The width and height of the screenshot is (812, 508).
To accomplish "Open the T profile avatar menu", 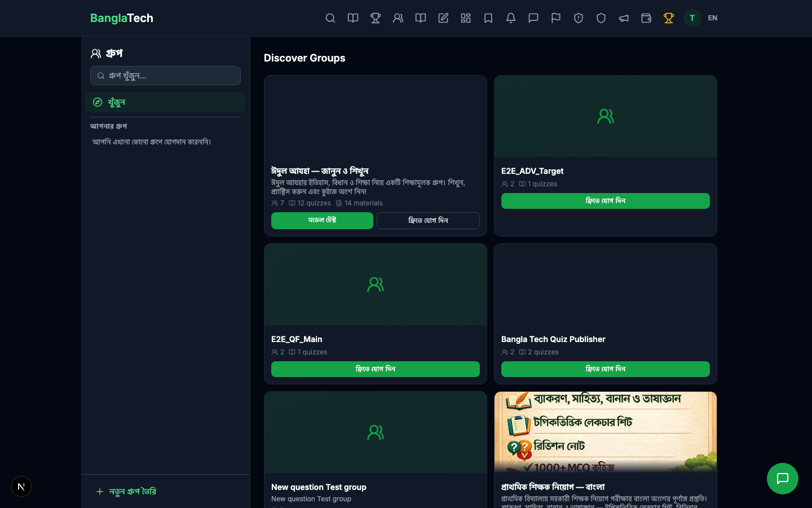I will 692,18.
